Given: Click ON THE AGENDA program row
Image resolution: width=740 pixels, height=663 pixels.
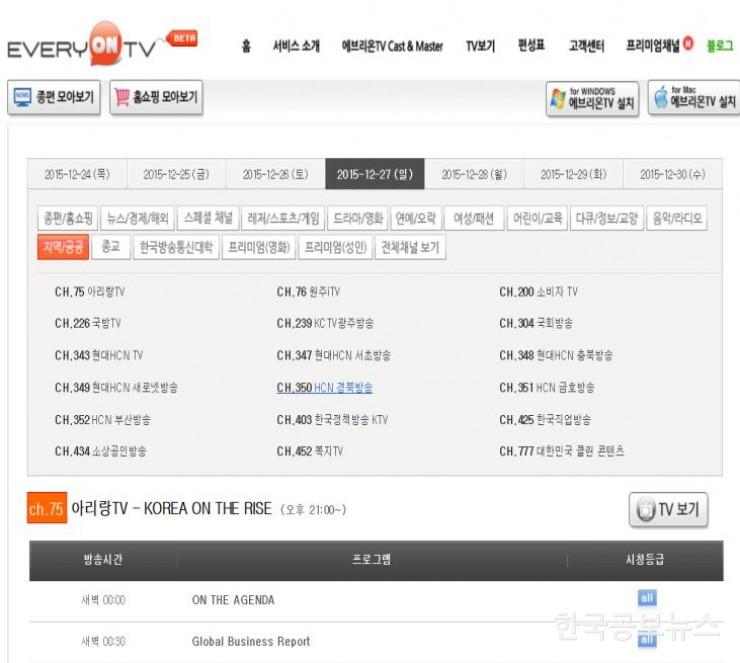Looking at the screenshot, I should 376,601.
